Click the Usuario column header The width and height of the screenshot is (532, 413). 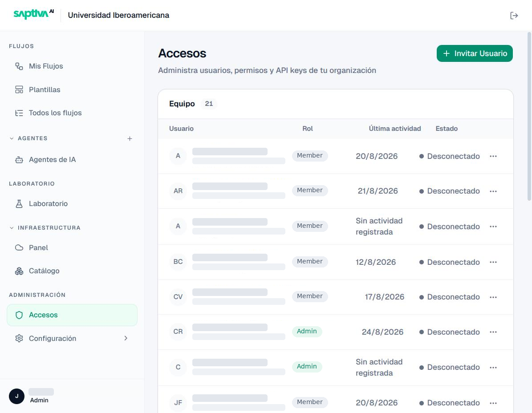pos(181,129)
